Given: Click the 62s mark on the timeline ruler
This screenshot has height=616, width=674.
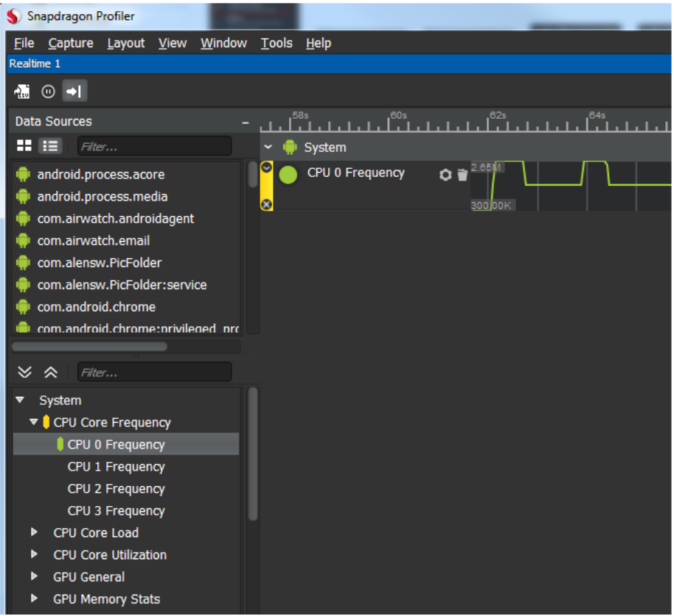Looking at the screenshot, I should 497,116.
